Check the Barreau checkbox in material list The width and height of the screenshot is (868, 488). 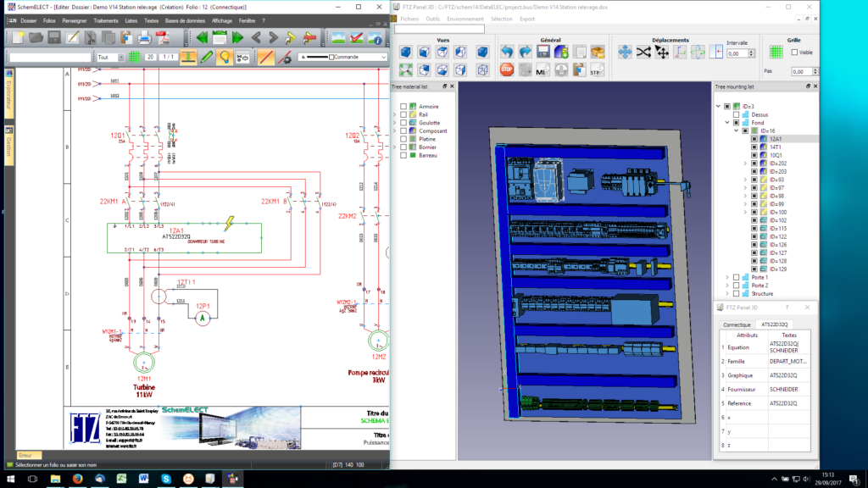point(403,156)
